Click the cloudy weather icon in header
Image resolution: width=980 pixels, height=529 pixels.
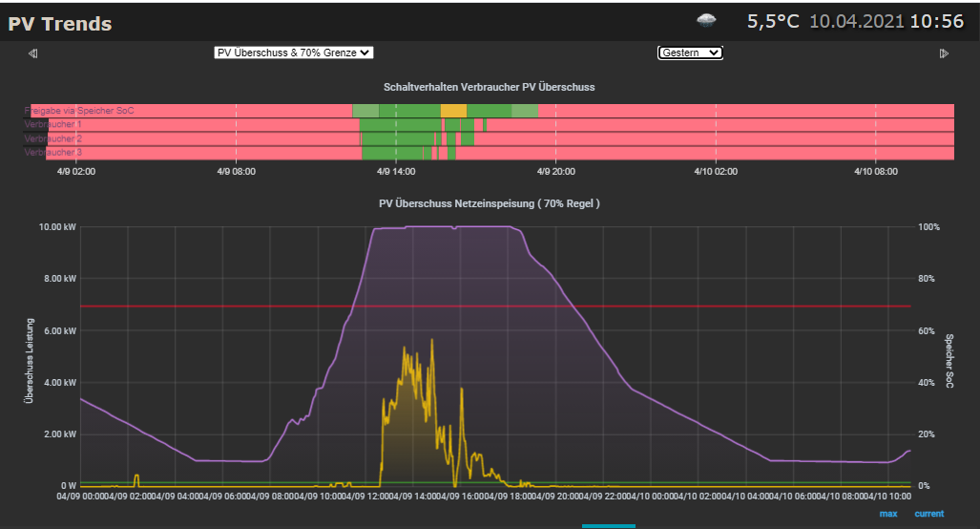(x=706, y=21)
